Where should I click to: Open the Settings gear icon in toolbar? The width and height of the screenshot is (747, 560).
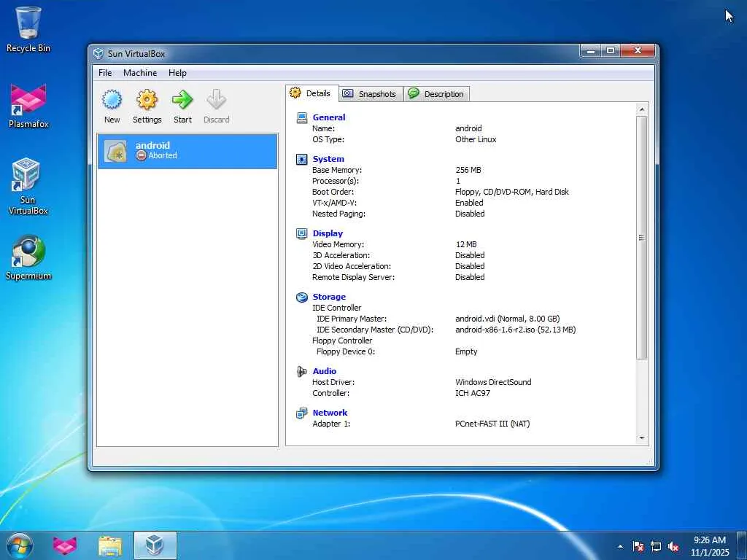147,100
